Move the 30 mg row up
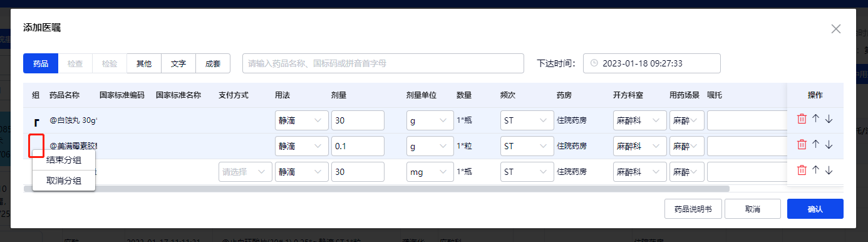This screenshot has height=242, width=868. point(815,171)
